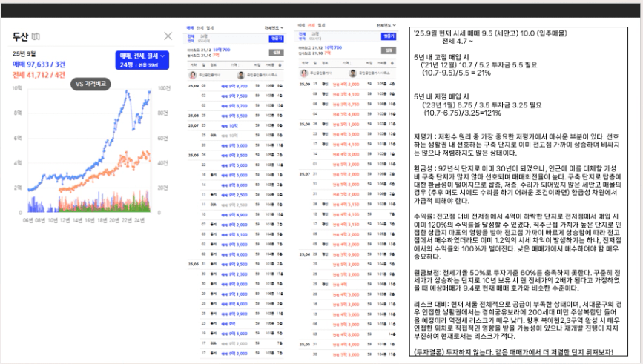Click the VS 가격비교 button
The height and width of the screenshot is (364, 643).
pyautogui.click(x=90, y=84)
